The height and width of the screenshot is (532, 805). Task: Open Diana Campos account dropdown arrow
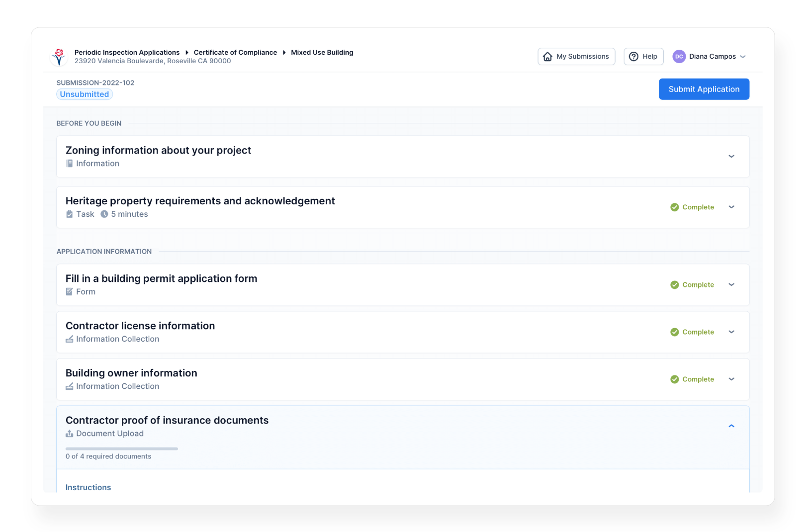click(x=743, y=57)
